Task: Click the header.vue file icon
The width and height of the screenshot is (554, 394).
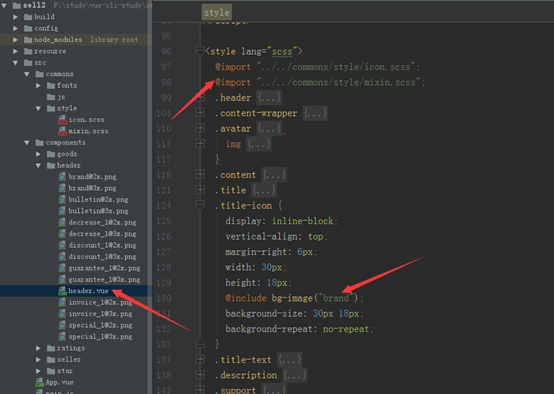Action: pyautogui.click(x=62, y=291)
